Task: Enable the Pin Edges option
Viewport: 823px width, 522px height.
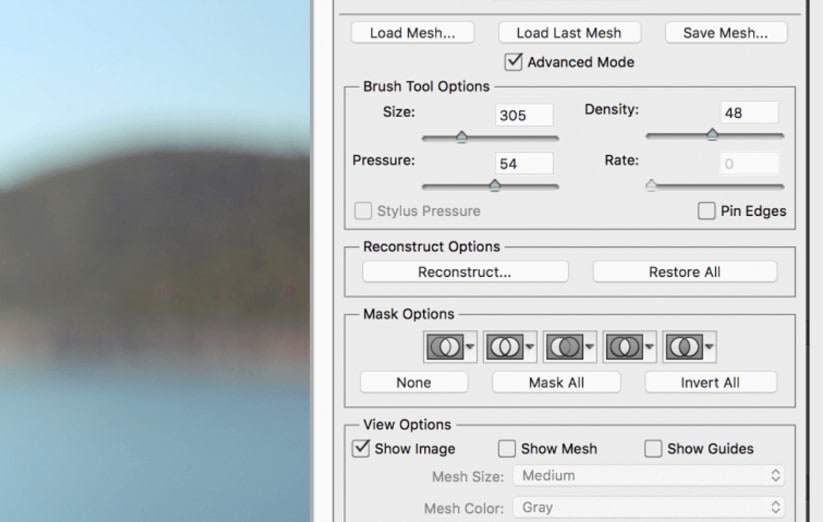Action: click(707, 211)
